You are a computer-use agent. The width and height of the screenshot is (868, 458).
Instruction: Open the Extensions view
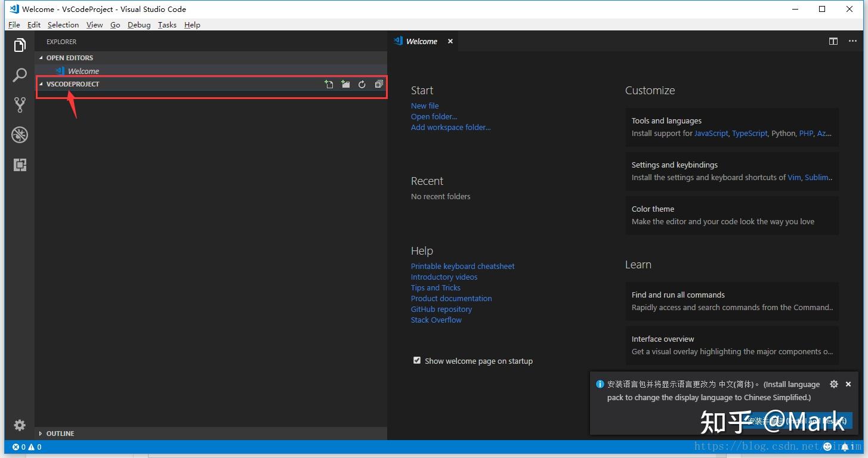(20, 165)
